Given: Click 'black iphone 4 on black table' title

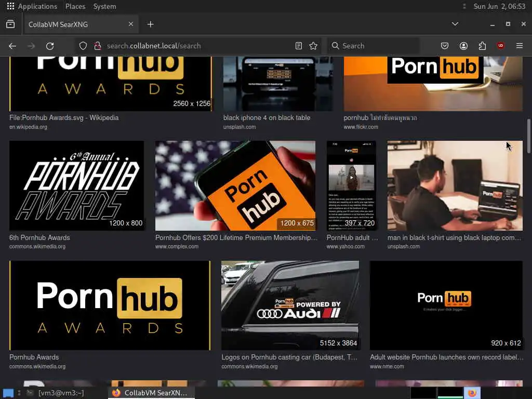Looking at the screenshot, I should pos(267,118).
